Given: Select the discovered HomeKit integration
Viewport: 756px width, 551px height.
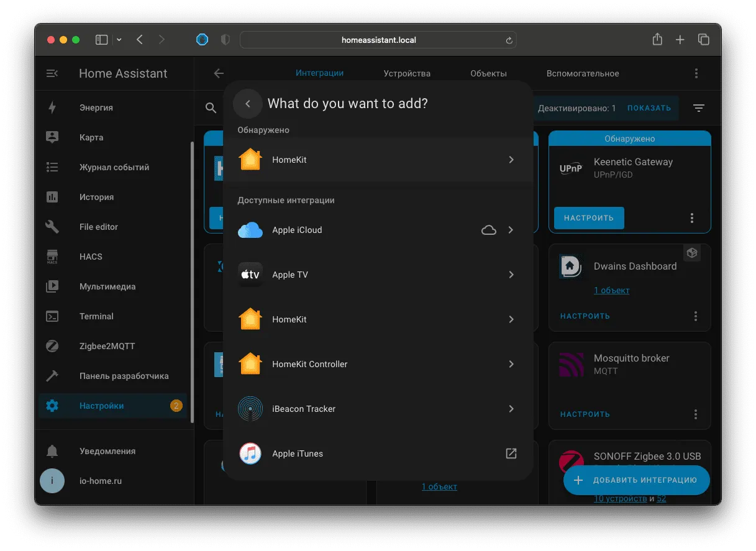Looking at the screenshot, I should click(378, 160).
